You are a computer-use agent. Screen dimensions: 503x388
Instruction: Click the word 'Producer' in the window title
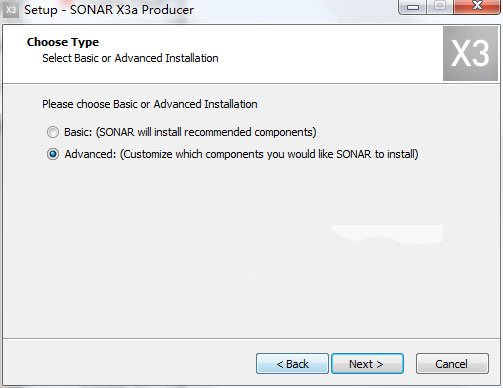point(168,10)
